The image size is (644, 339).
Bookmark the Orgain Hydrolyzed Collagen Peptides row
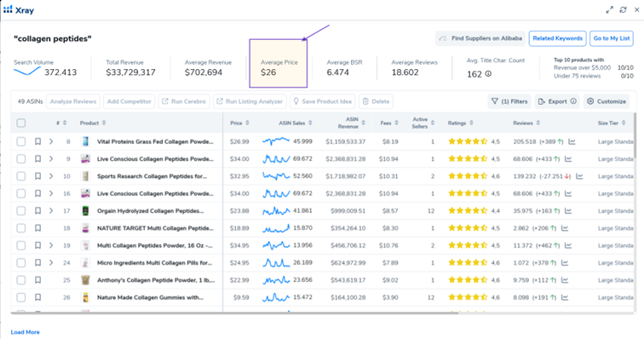pos(37,210)
